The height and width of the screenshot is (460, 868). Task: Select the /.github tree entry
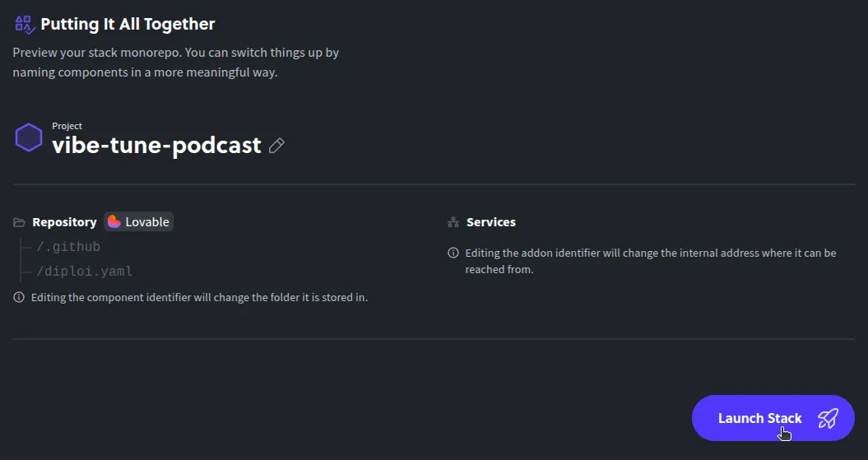click(x=68, y=247)
